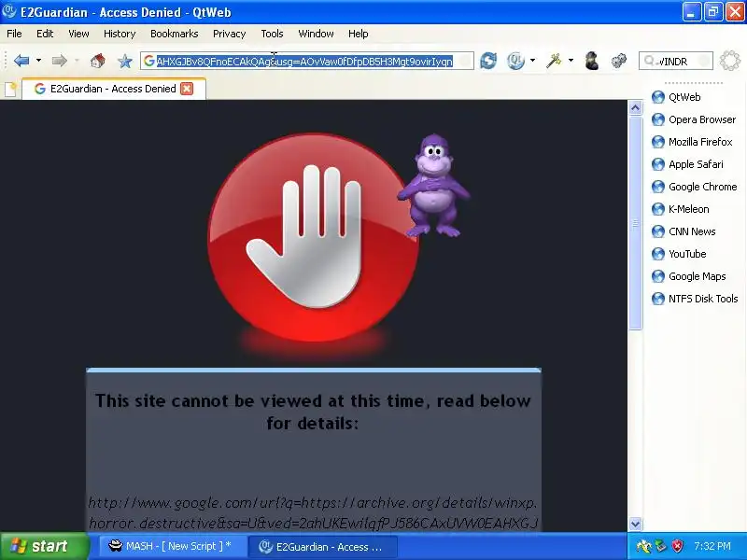This screenshot has width=747, height=560.
Task: Click the search box with VINDR text
Action: [675, 61]
